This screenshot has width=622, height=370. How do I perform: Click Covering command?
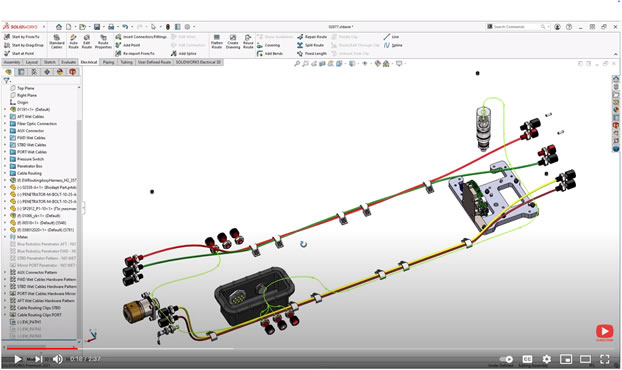pyautogui.click(x=269, y=45)
